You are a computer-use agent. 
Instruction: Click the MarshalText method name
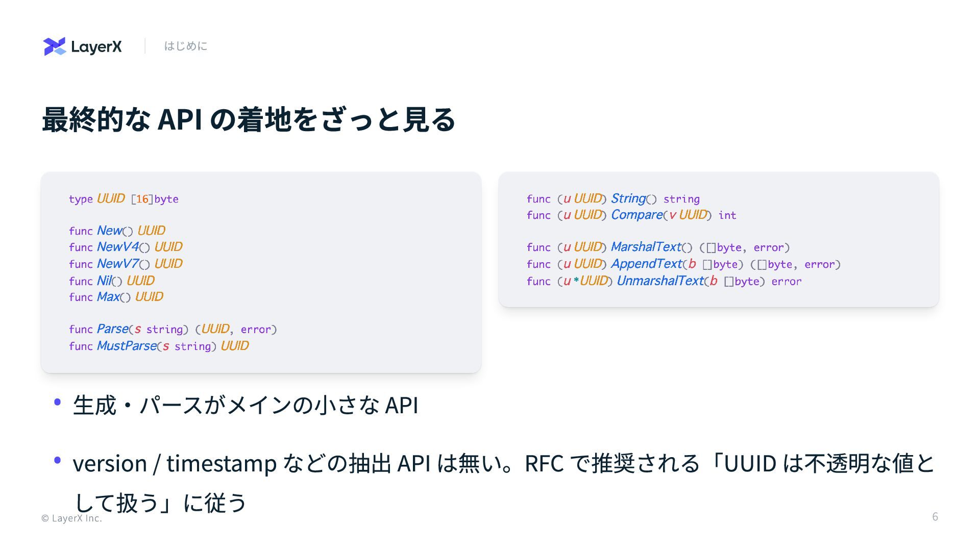coord(646,247)
